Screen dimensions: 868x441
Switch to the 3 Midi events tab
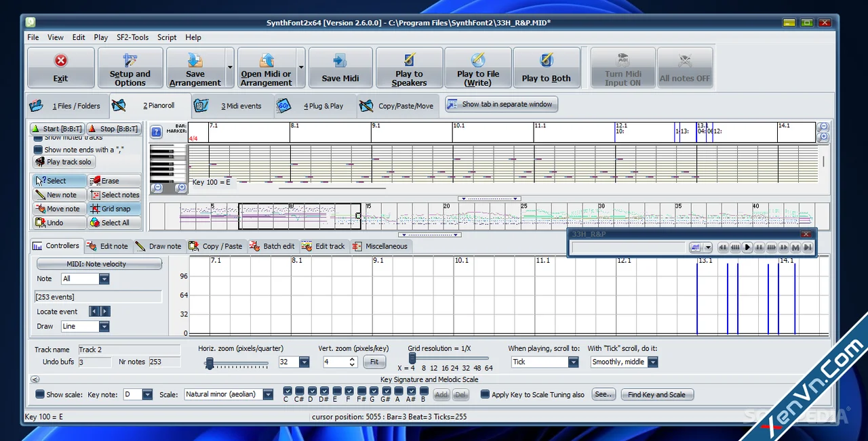231,106
